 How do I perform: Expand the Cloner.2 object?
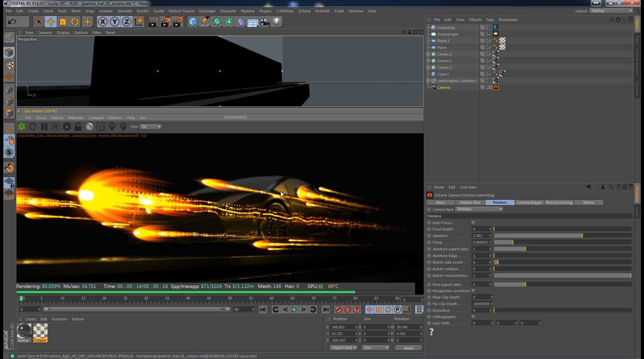click(428, 67)
